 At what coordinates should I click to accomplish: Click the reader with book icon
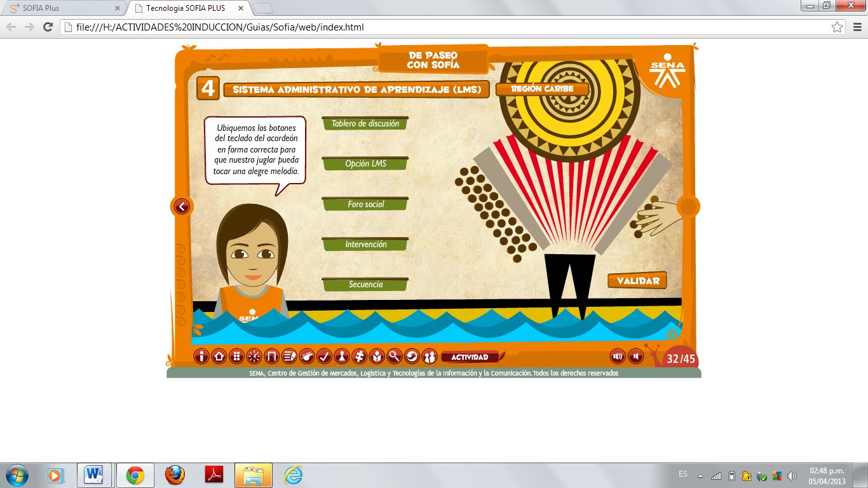377,356
